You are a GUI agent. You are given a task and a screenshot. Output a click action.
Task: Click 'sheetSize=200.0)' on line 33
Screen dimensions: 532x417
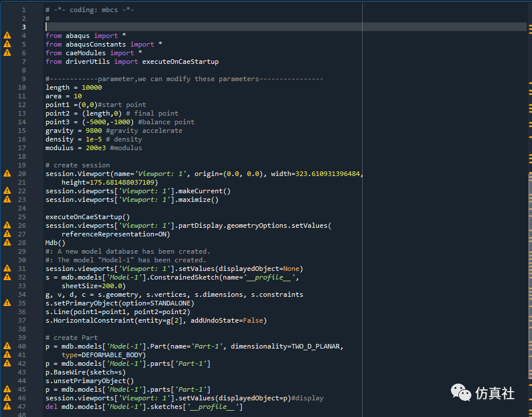tap(94, 286)
